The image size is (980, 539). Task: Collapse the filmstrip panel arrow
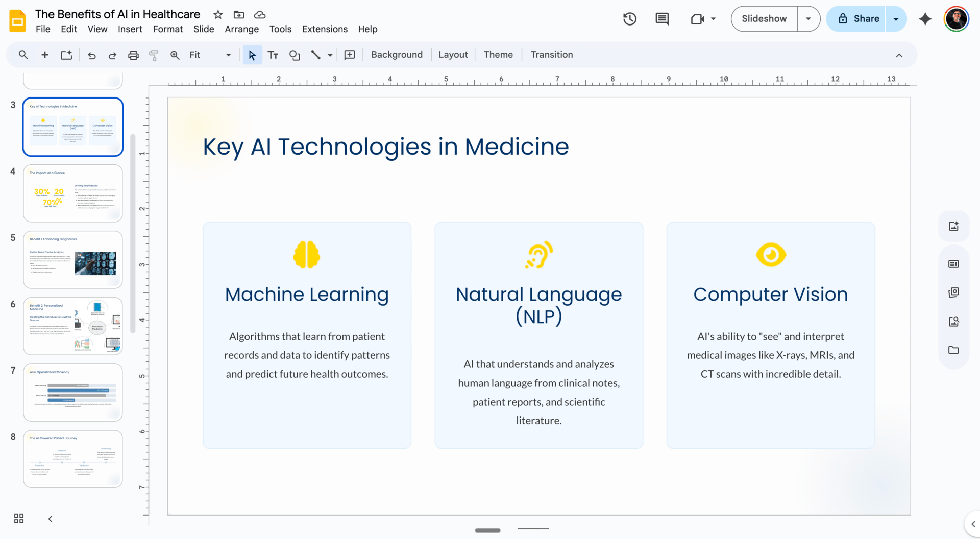click(x=50, y=519)
